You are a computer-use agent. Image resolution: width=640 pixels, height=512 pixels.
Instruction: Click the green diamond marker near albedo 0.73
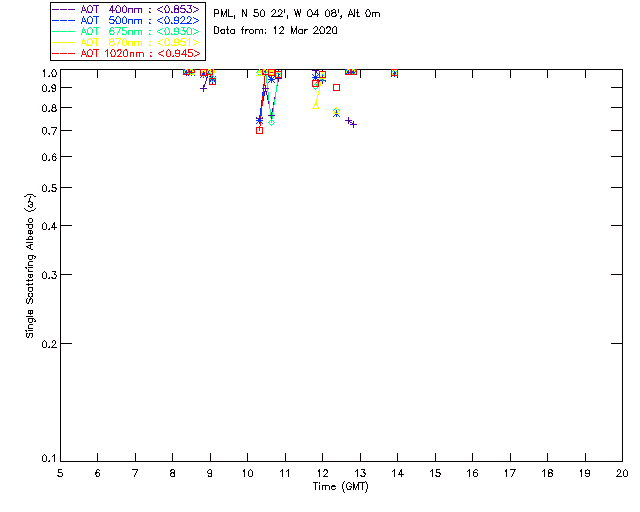tap(271, 122)
